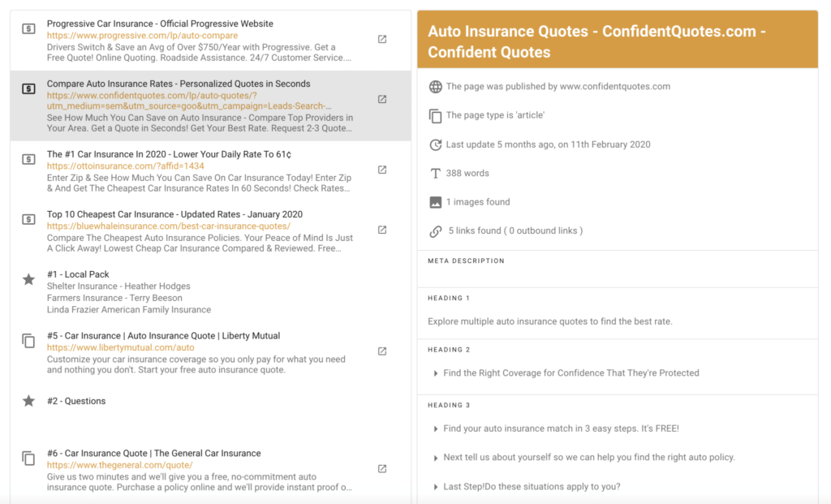Screen dimensions: 831x504
Task: Click page icon beside Liberty Mutual result
Action: 28,341
